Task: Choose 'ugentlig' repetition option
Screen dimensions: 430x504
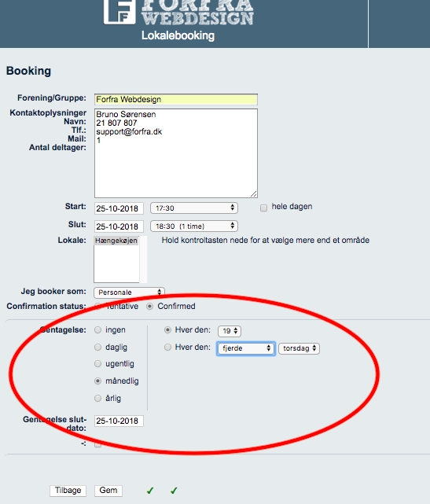Action: pyautogui.click(x=97, y=364)
